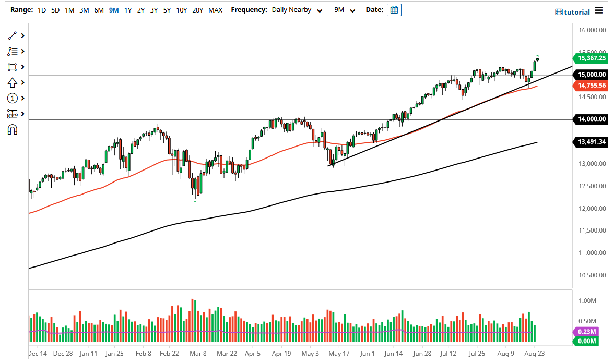Click the green 15,367.25 price label
The image size is (614, 364).
click(x=591, y=59)
